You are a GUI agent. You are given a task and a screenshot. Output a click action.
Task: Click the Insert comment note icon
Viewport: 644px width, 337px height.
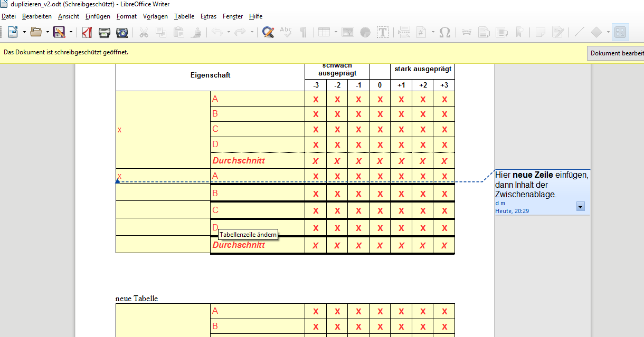(x=540, y=32)
